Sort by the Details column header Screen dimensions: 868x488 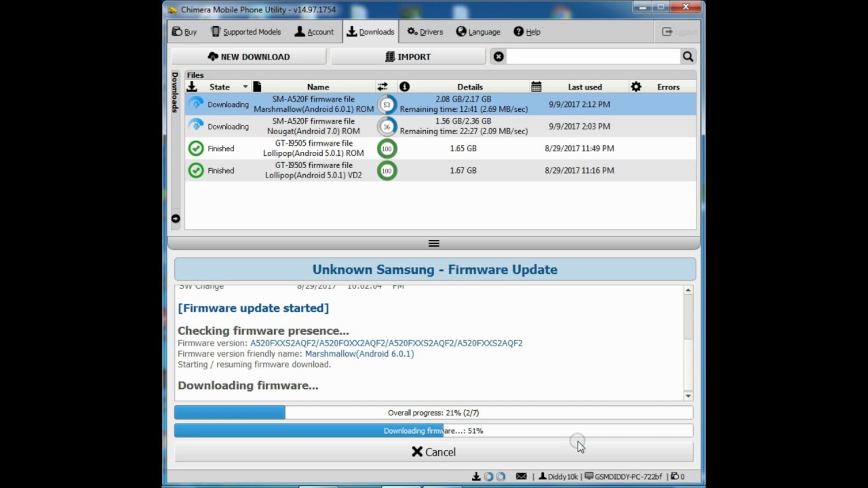470,87
